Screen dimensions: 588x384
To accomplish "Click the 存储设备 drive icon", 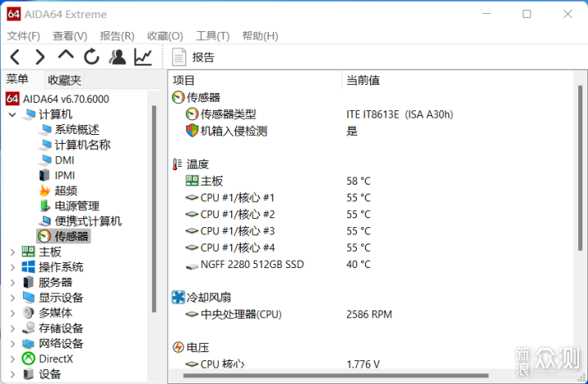I will click(28, 328).
